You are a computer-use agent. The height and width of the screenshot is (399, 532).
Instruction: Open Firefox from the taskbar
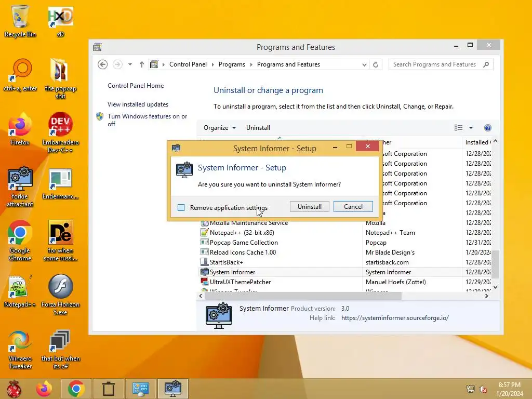pos(44,389)
